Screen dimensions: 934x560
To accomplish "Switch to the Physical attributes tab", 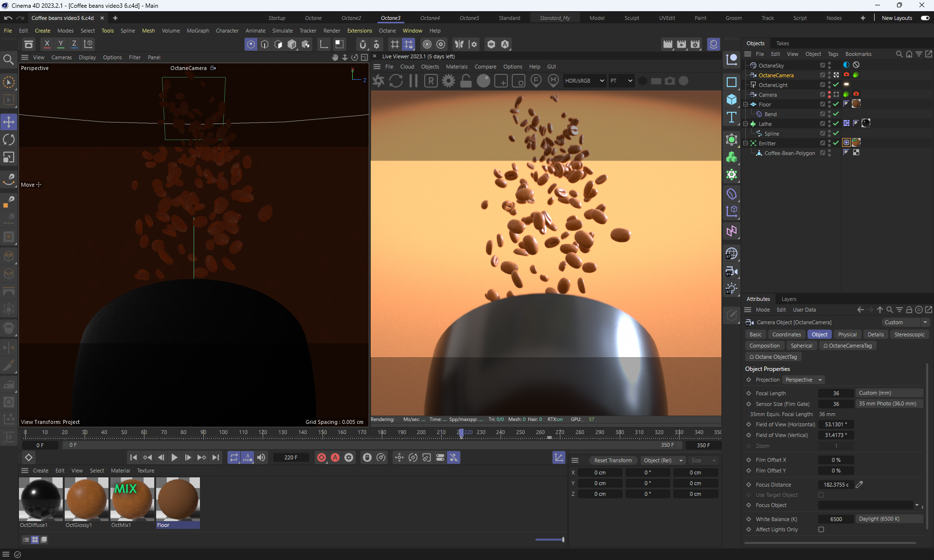I will tap(847, 334).
